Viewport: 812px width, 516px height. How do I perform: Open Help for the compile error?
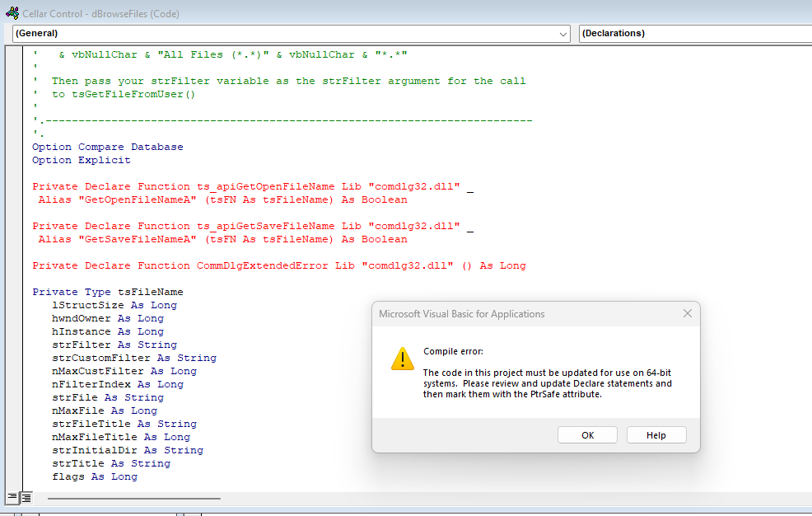pos(656,435)
